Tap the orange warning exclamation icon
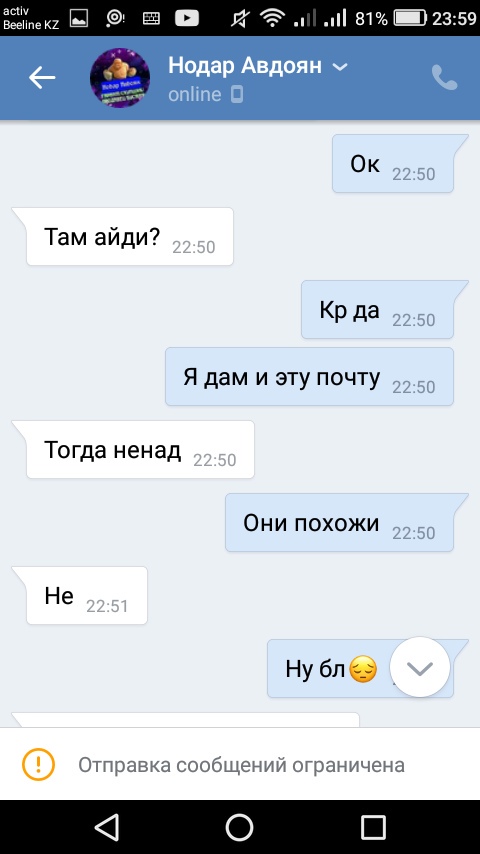480x854 pixels. 38,764
